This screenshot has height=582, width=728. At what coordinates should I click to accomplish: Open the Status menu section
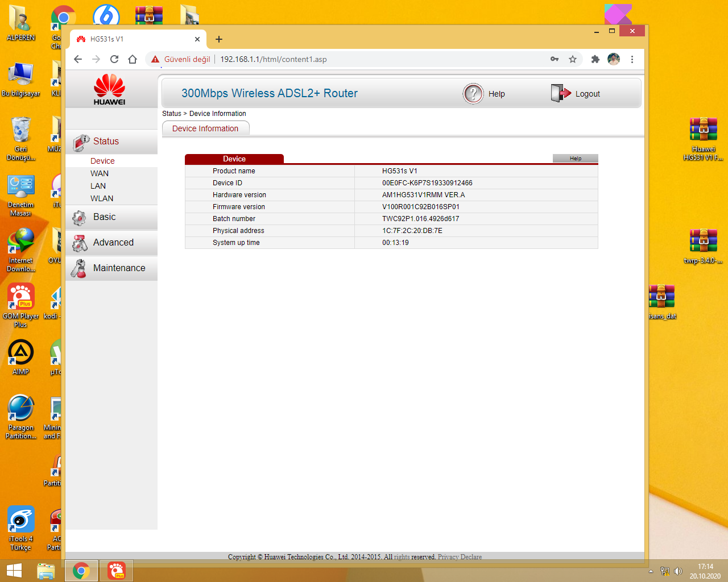[111, 141]
